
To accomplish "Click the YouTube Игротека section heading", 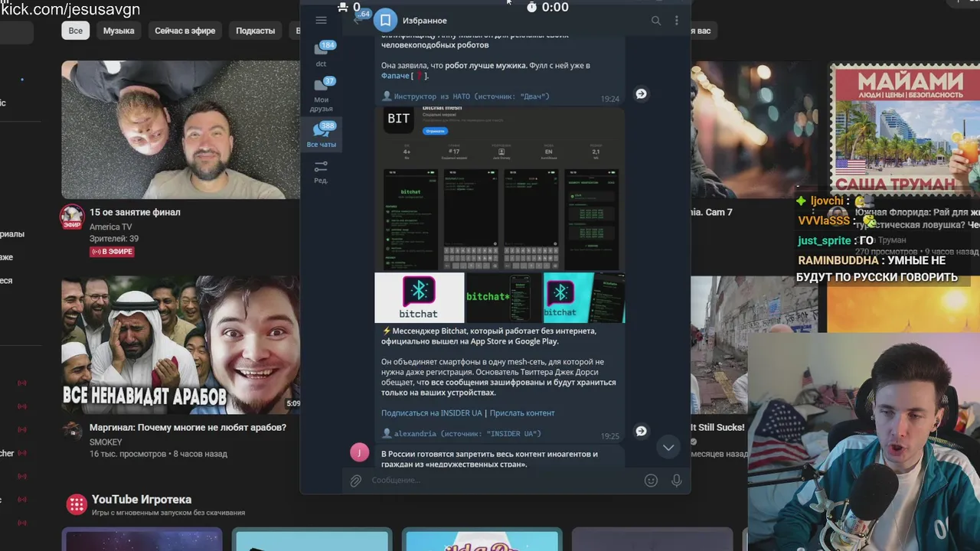I will [142, 499].
